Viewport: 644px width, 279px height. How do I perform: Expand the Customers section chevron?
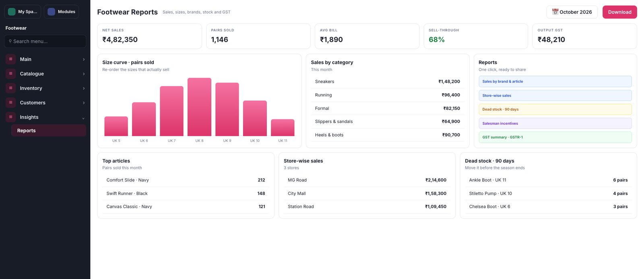pyautogui.click(x=84, y=103)
